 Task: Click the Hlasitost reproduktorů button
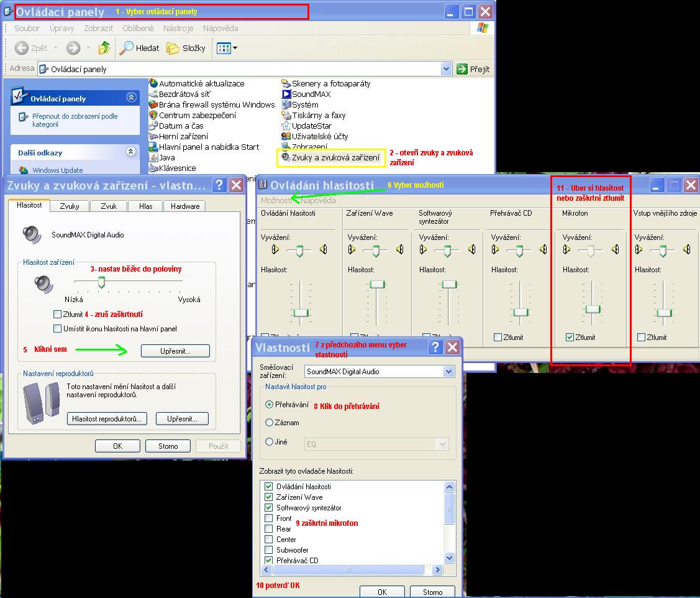coord(107,419)
